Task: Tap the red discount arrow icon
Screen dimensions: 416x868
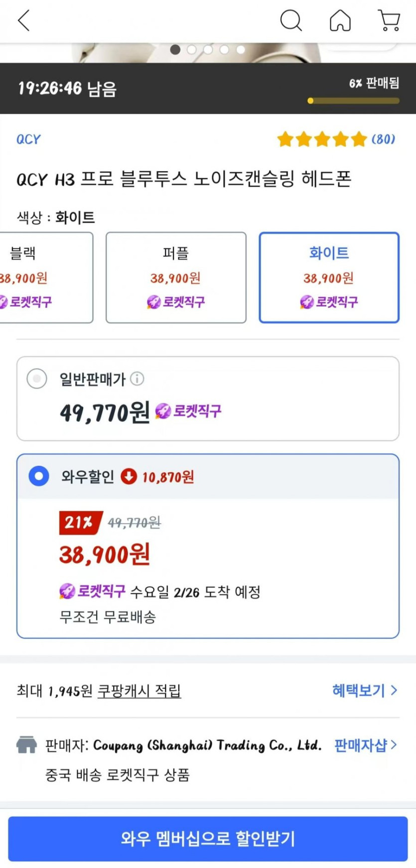Action: pos(129,476)
